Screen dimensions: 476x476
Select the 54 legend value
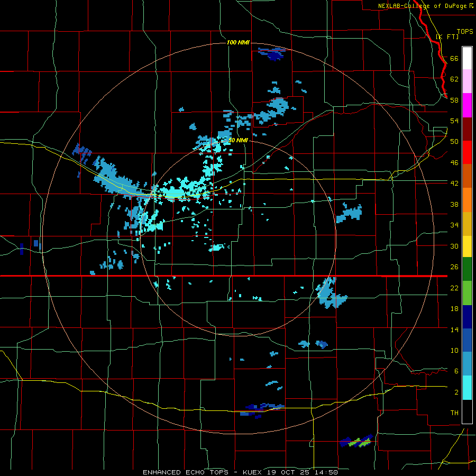pos(454,121)
